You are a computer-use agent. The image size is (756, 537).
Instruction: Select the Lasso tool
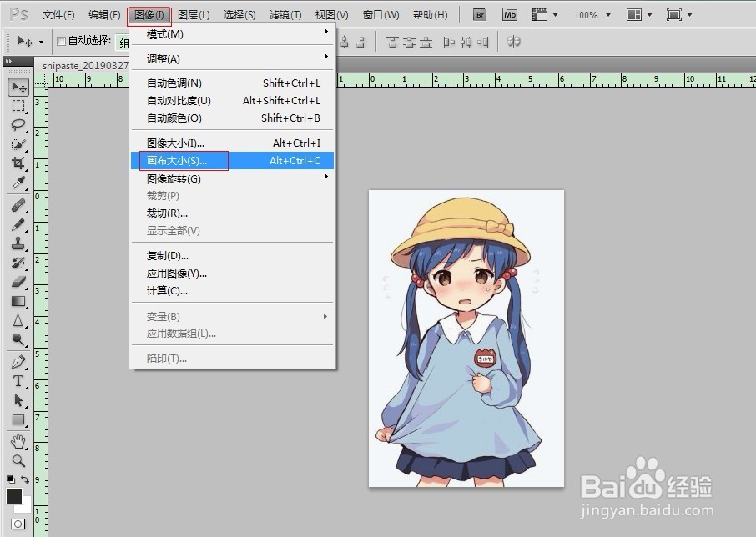[18, 125]
